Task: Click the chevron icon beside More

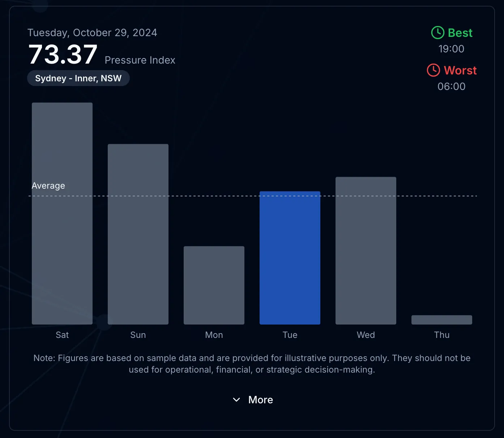Action: coord(236,400)
